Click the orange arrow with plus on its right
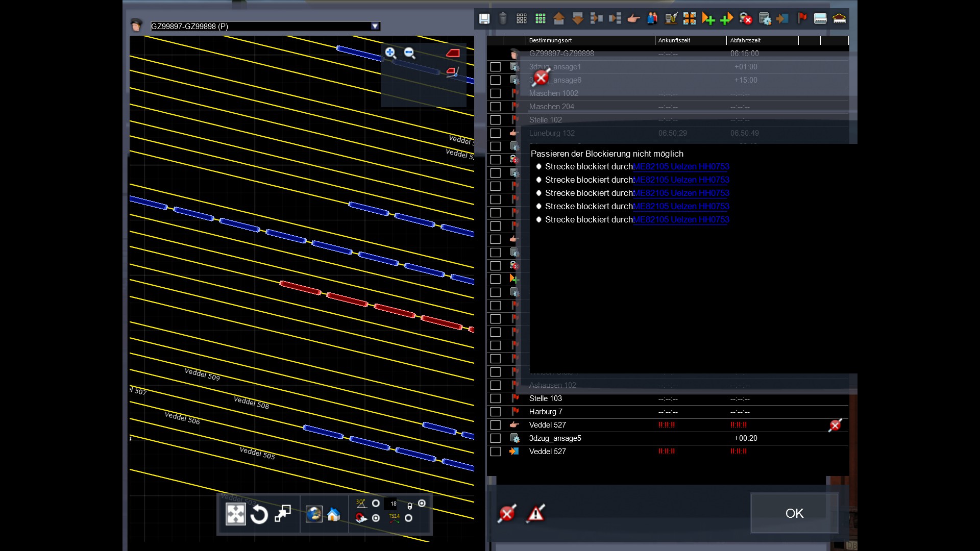The height and width of the screenshot is (551, 980). click(708, 19)
